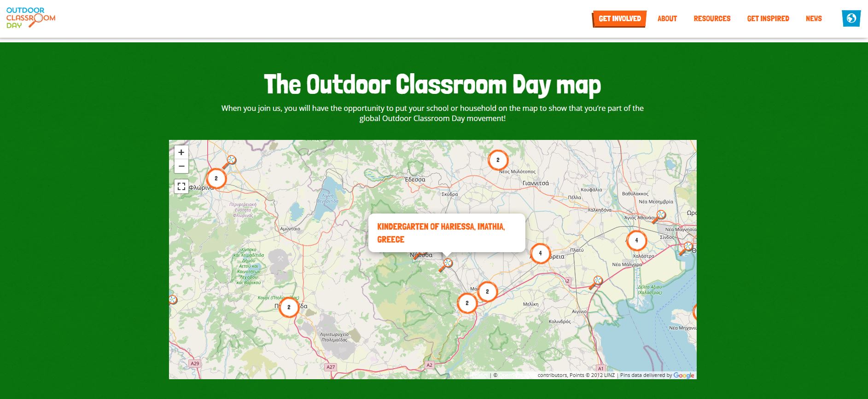The image size is (868, 399).
Task: Expand the 2-pin cluster at the map's top
Action: point(498,160)
